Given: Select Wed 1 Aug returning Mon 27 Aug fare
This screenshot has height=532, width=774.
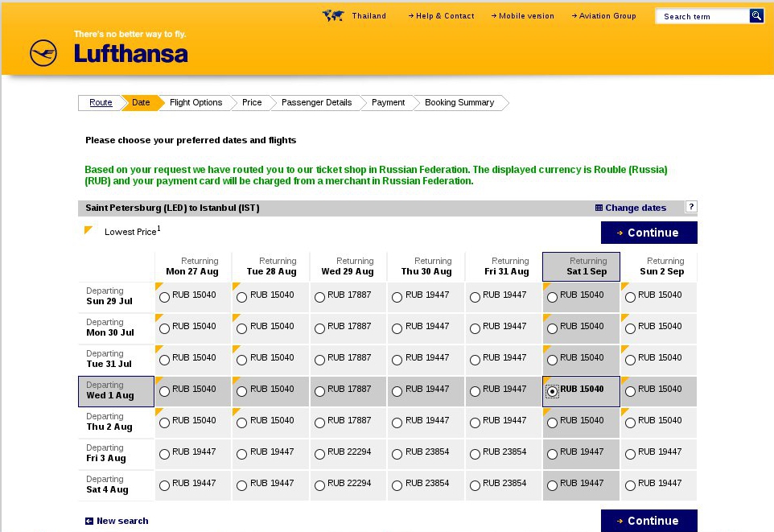Looking at the screenshot, I should coord(164,392).
